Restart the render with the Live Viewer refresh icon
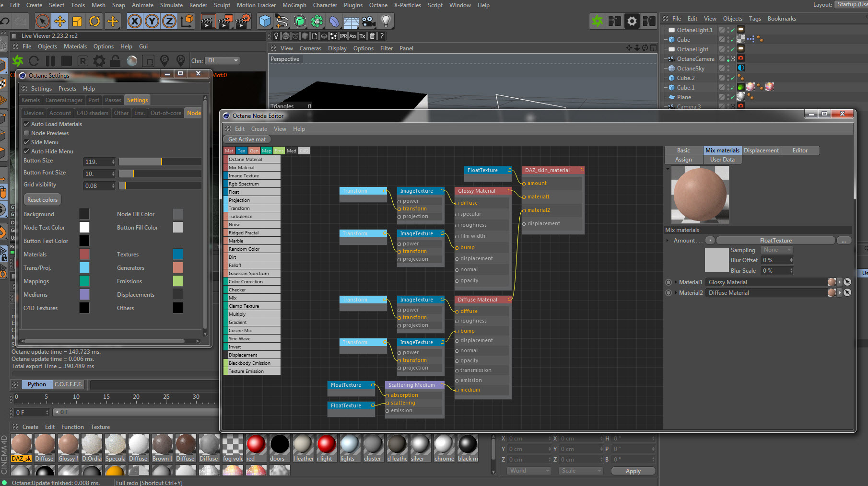 click(34, 61)
